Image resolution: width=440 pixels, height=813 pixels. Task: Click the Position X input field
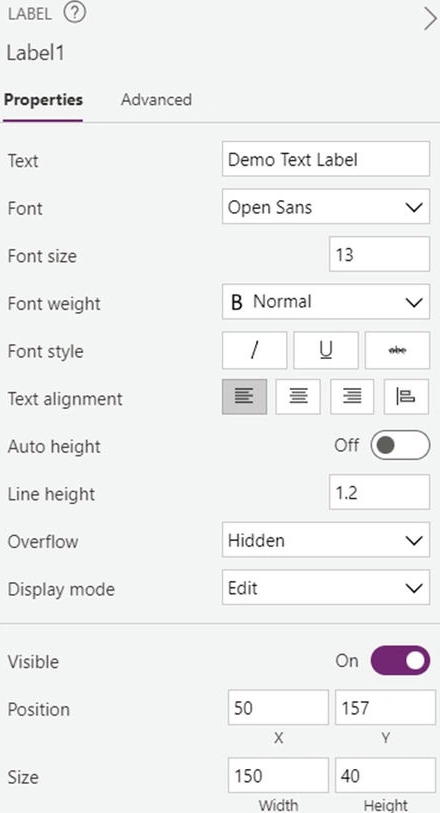point(278,707)
